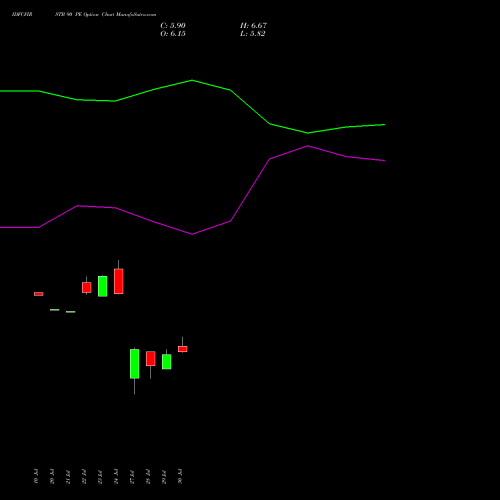Click the low price L: 5.82 label
500x500 pixels.
pyautogui.click(x=253, y=34)
